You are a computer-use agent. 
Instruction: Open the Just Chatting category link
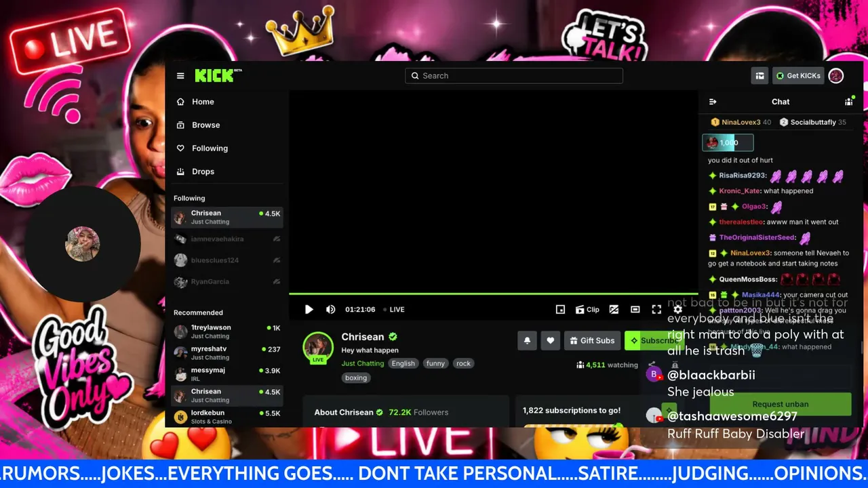pos(362,363)
